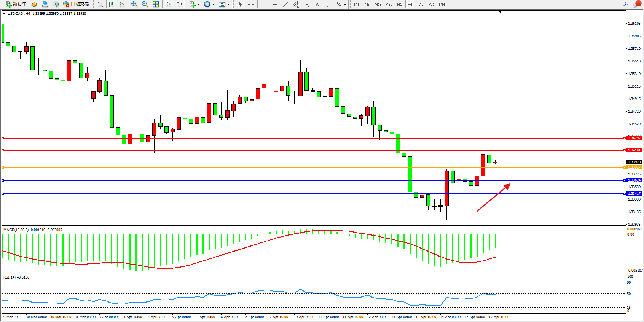
Task: Click the tile windows icon
Action: coord(156,4)
